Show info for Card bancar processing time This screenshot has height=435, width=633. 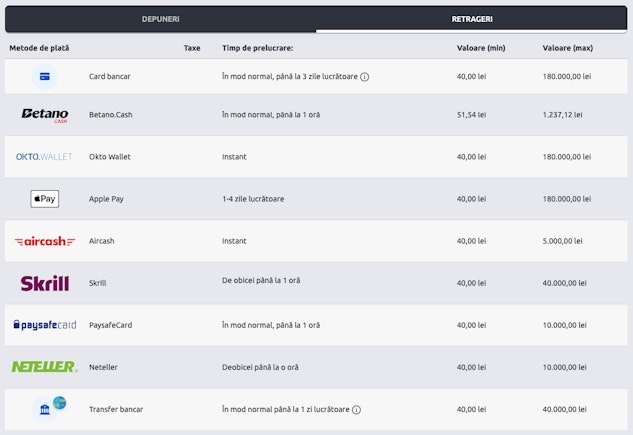pos(365,76)
